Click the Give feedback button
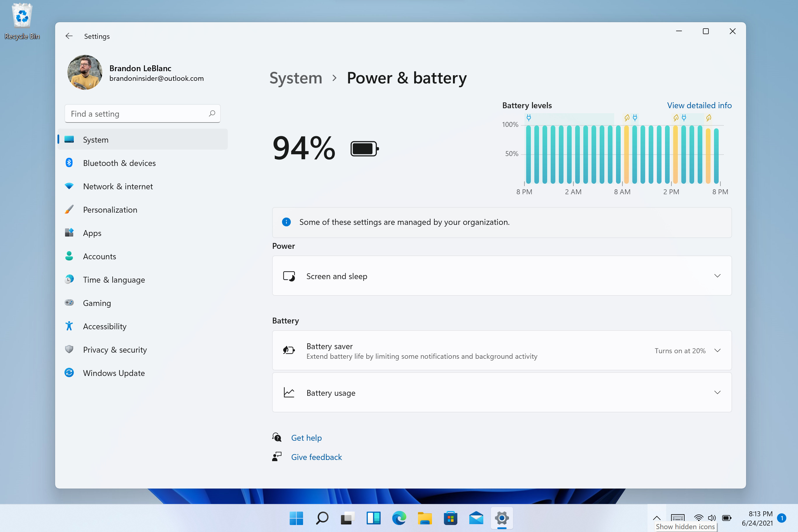 click(316, 456)
